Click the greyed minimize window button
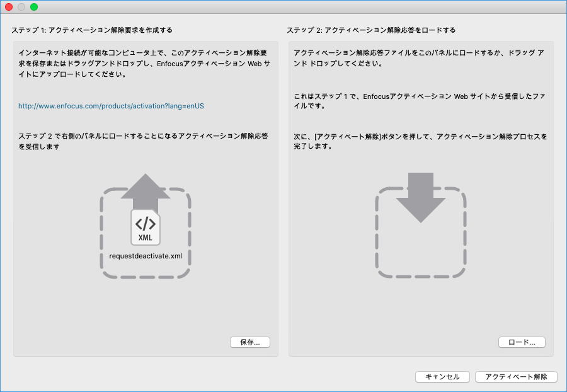This screenshot has width=567, height=392. [21, 7]
